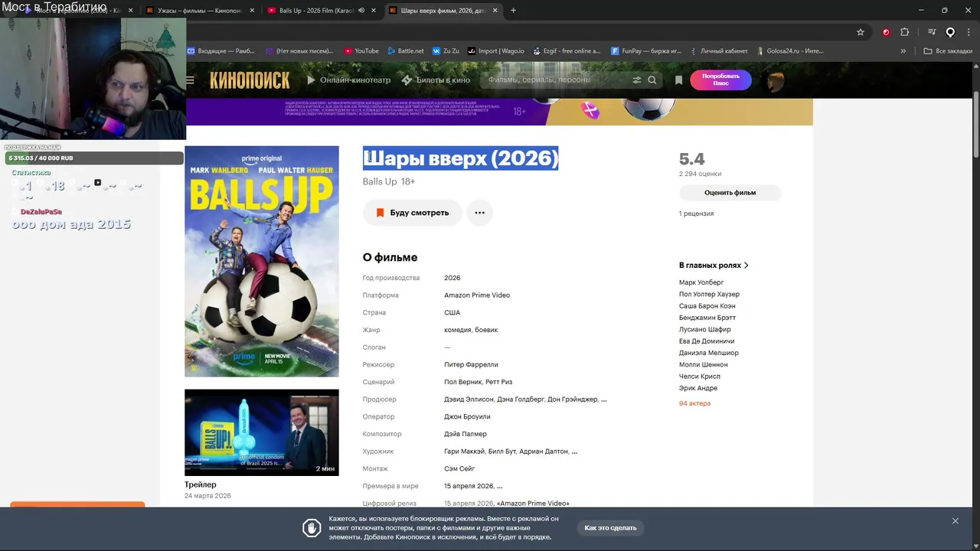This screenshot has width=980, height=551.
Task: Open Онлайн-кинотеатр section
Action: pos(348,80)
